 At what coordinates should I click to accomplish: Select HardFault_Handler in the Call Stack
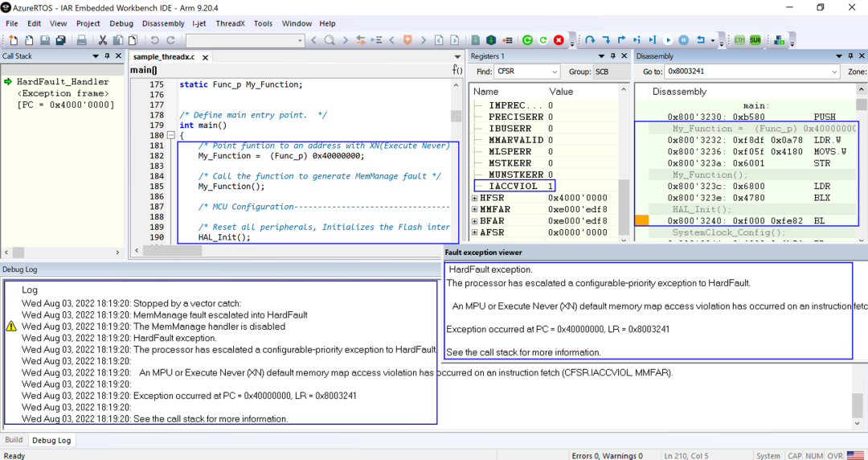click(x=63, y=81)
